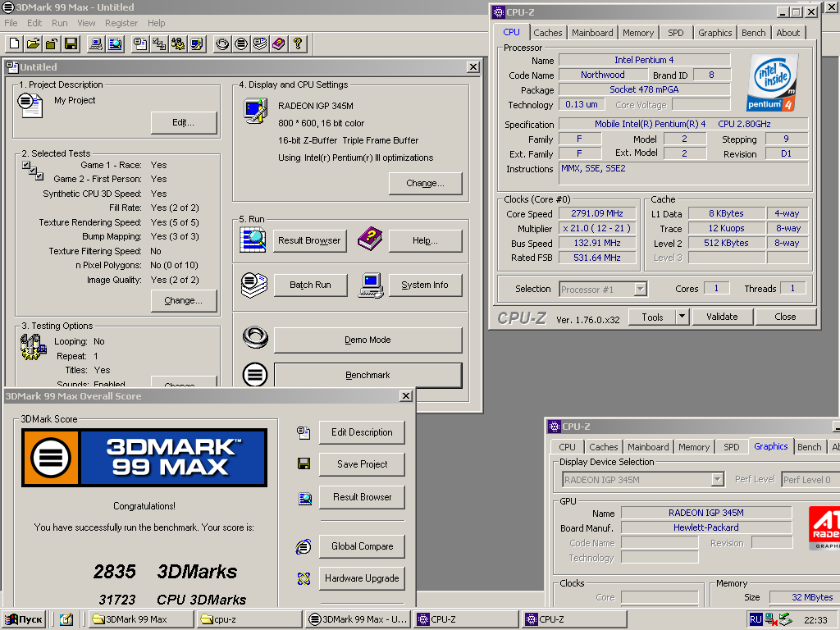The height and width of the screenshot is (630, 840).
Task: Click the Tools button in CPU-Z
Action: (x=652, y=317)
